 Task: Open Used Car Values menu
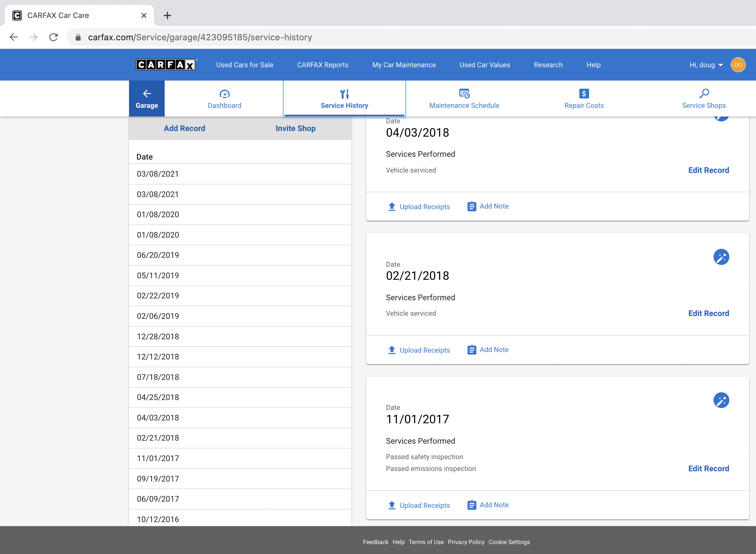485,65
